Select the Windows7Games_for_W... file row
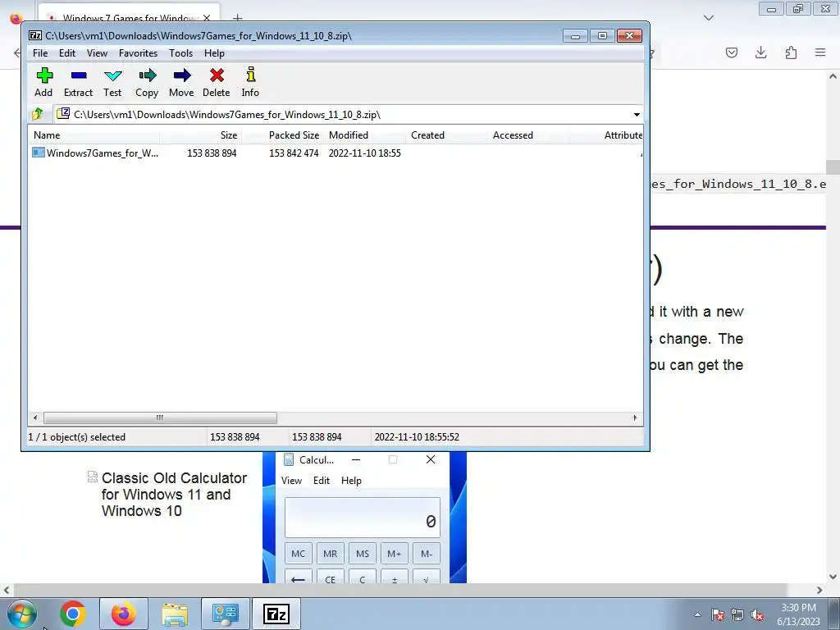Screen dimensions: 840x630 [336, 153]
